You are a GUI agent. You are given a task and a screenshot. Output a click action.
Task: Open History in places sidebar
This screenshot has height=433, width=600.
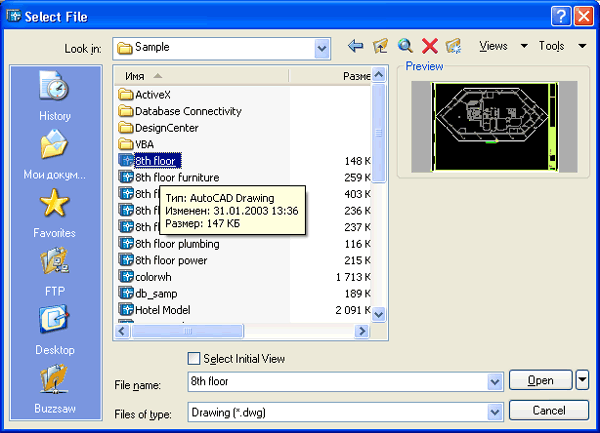(55, 97)
